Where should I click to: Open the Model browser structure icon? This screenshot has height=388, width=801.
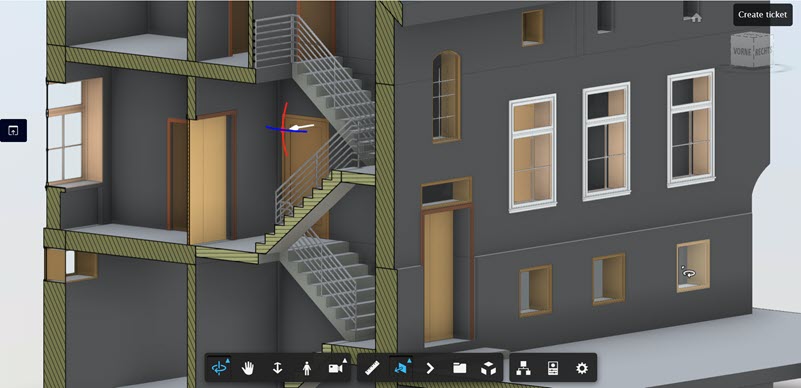tap(523, 368)
